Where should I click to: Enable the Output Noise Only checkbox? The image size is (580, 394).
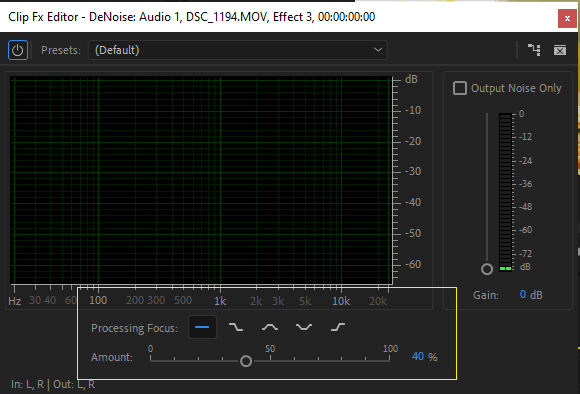tap(460, 88)
